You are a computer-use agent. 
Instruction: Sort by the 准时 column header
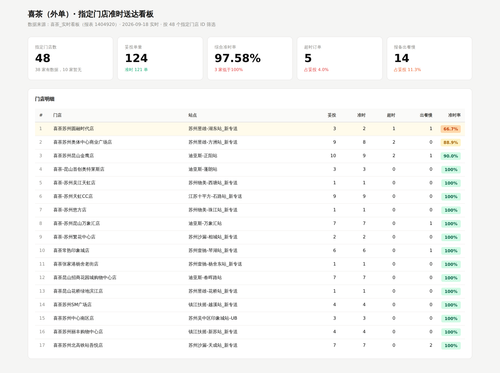point(361,115)
